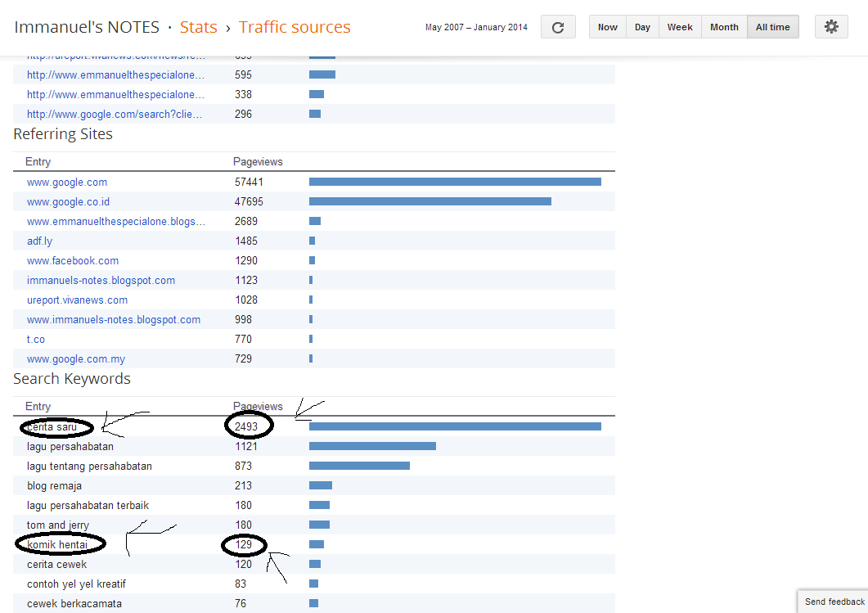The height and width of the screenshot is (613, 868).
Task: Open ureport.vivanews.com referring site
Action: [x=77, y=300]
